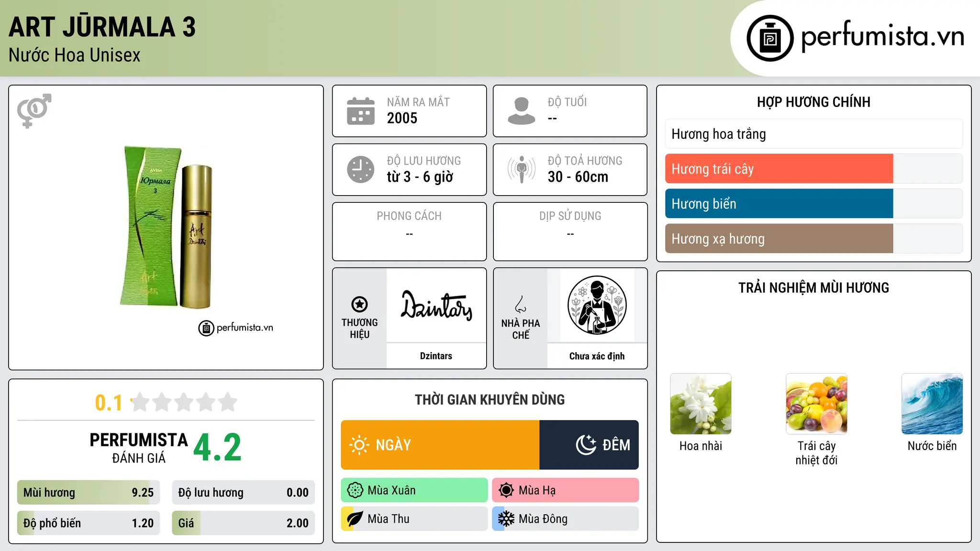Open the perfumista.vn site name in the header

[883, 37]
